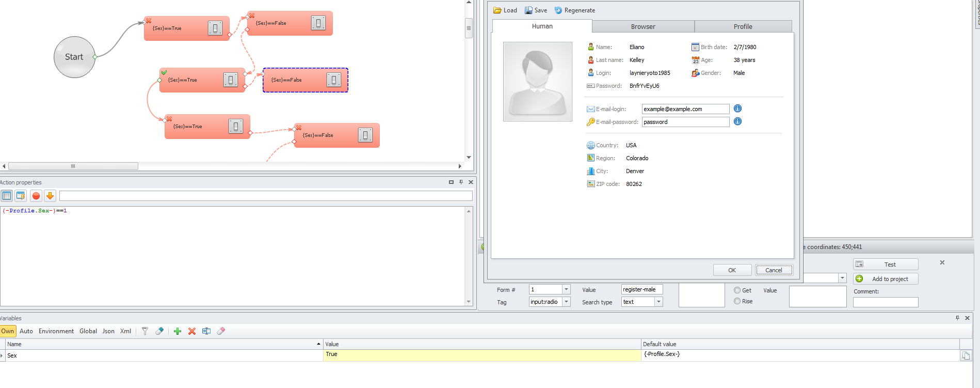
Task: Switch to the Browser tab
Action: click(643, 26)
